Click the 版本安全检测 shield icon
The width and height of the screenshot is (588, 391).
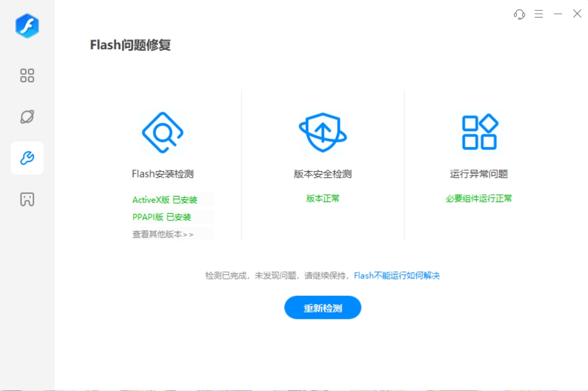tap(323, 133)
